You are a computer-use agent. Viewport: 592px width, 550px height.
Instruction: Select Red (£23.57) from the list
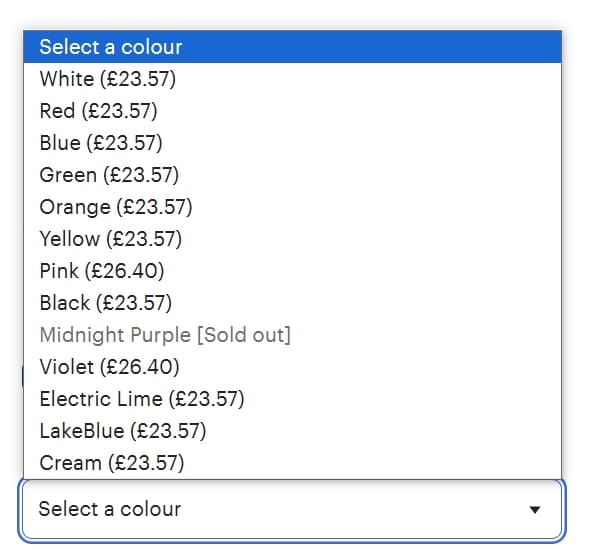coord(293,111)
